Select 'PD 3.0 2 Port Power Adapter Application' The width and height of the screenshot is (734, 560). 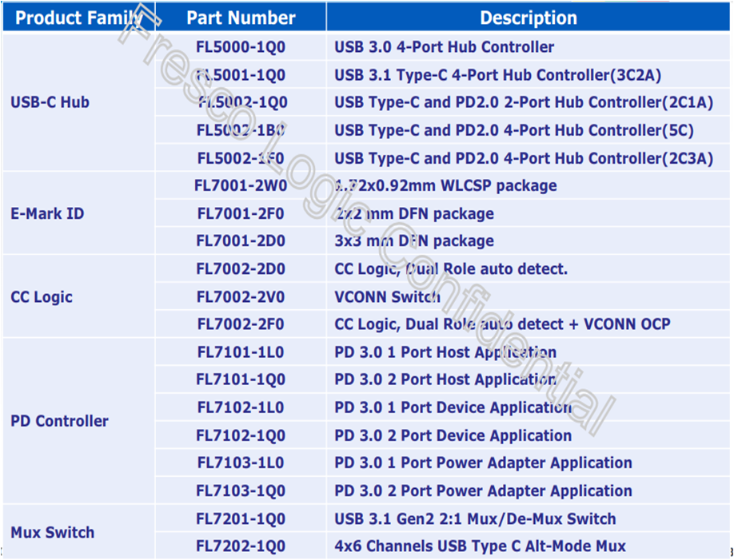click(x=483, y=490)
